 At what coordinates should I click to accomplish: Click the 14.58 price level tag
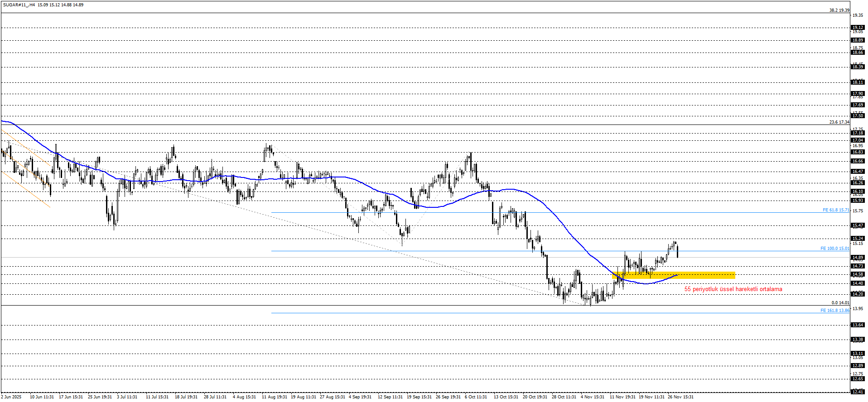click(858, 274)
